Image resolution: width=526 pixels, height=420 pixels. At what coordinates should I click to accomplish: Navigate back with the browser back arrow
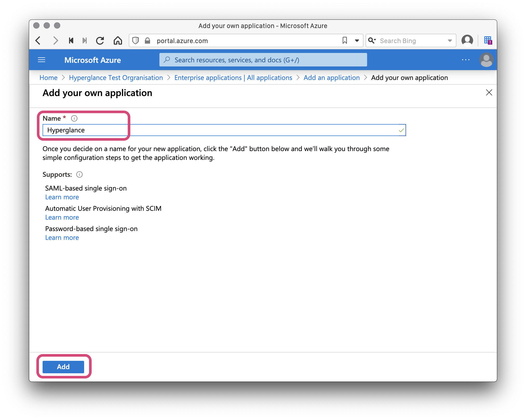[38, 40]
